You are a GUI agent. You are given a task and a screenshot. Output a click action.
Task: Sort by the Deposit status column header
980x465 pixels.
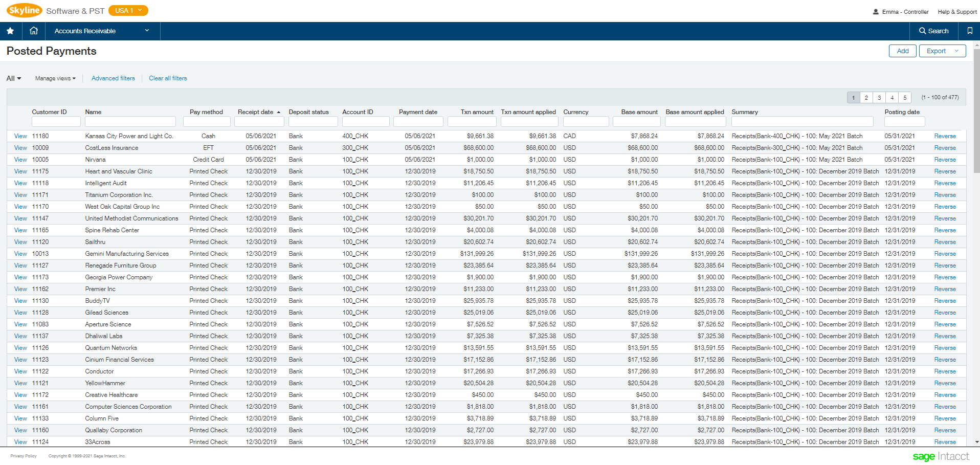(x=308, y=112)
